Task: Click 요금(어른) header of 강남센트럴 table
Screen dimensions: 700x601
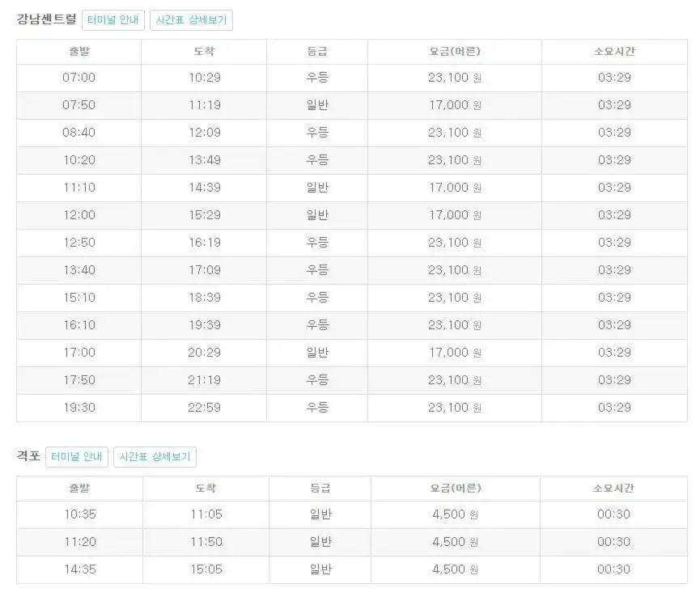Action: click(x=455, y=52)
